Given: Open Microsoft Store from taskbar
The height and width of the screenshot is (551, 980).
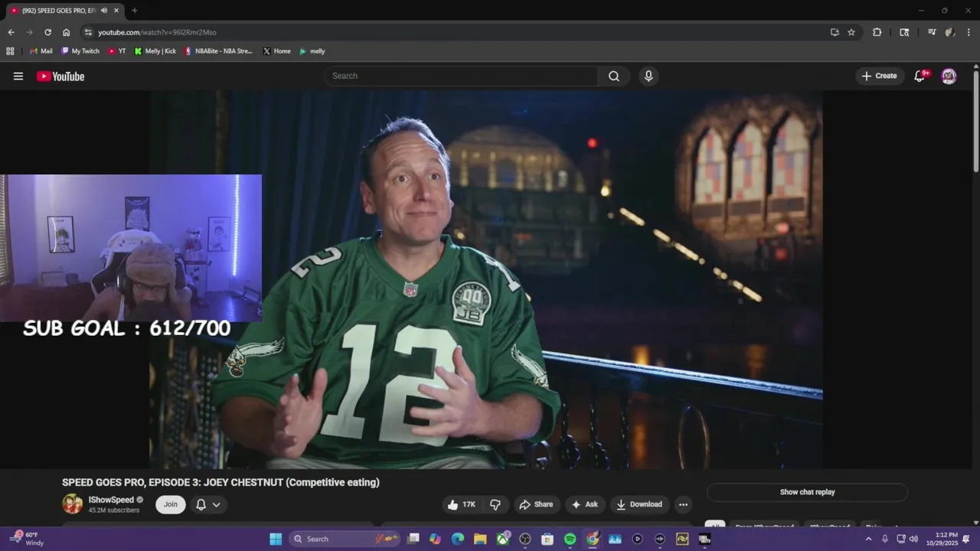Looking at the screenshot, I should click(x=547, y=539).
